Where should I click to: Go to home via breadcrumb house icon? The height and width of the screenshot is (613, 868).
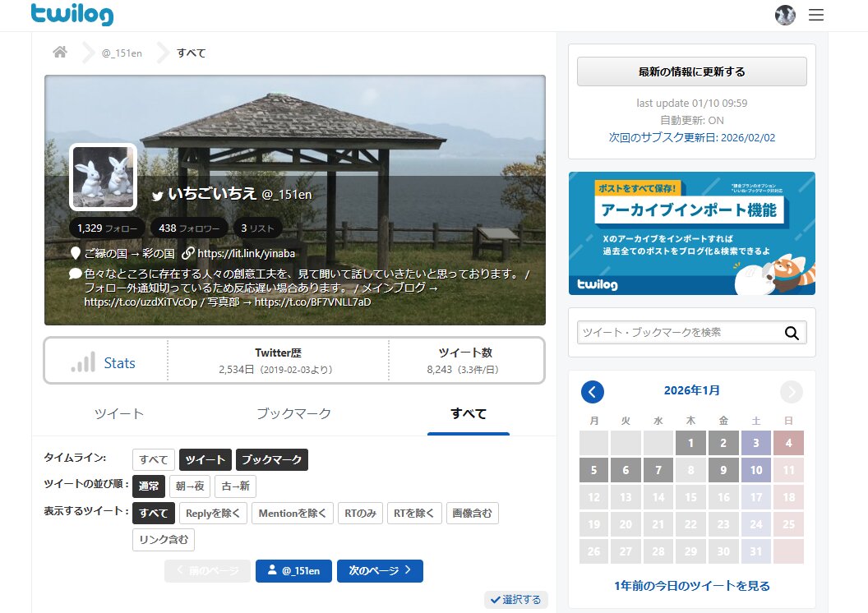[x=60, y=53]
